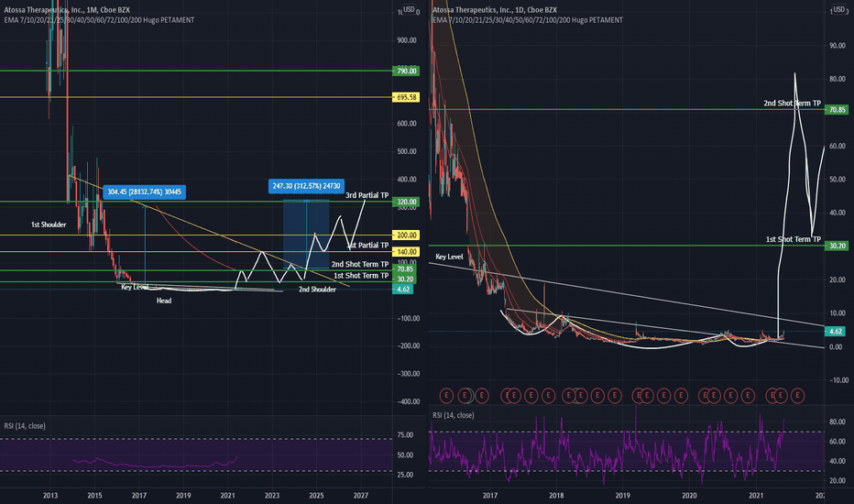This screenshot has height=504, width=854.
Task: Click the '2nd Shoulder' annotation
Action: (x=317, y=290)
